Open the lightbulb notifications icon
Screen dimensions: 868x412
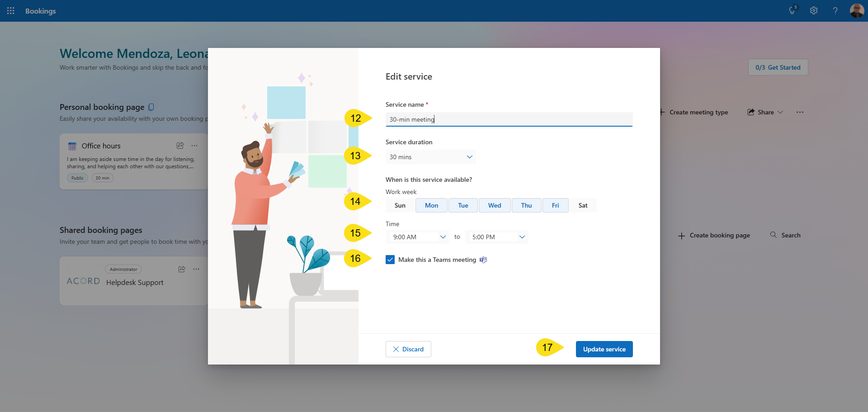[793, 11]
